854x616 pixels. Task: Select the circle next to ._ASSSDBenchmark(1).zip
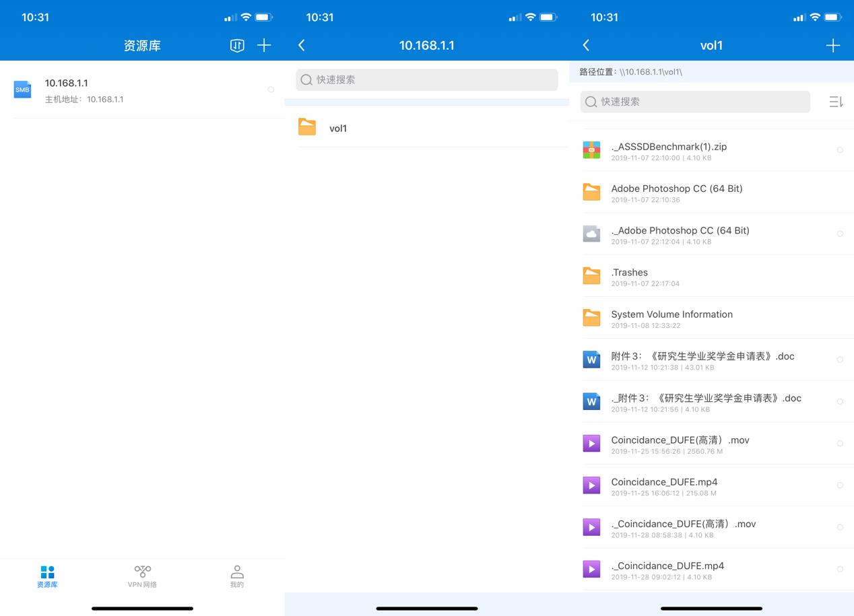click(840, 149)
